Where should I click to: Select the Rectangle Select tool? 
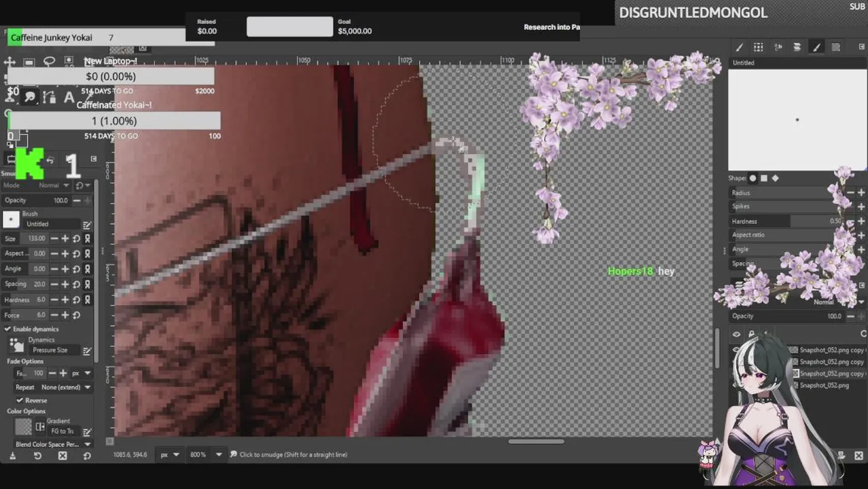[x=29, y=62]
